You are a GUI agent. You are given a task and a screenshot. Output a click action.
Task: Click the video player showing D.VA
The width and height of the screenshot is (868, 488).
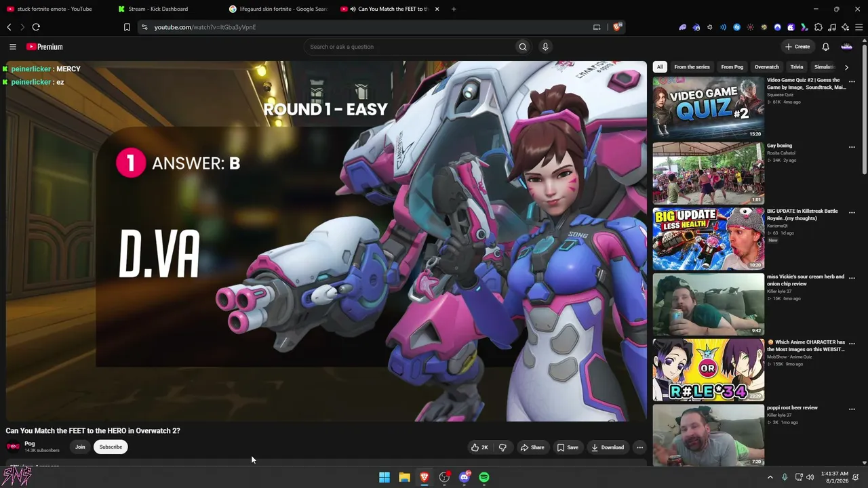tap(325, 241)
